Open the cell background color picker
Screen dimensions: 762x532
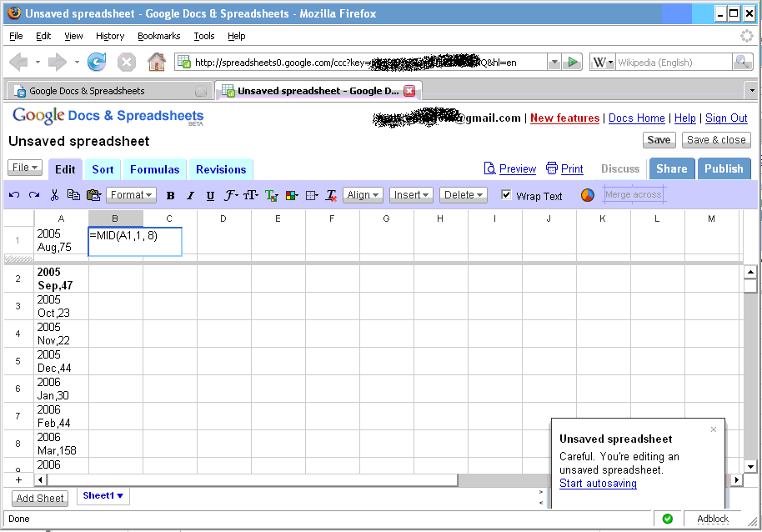pyautogui.click(x=291, y=195)
